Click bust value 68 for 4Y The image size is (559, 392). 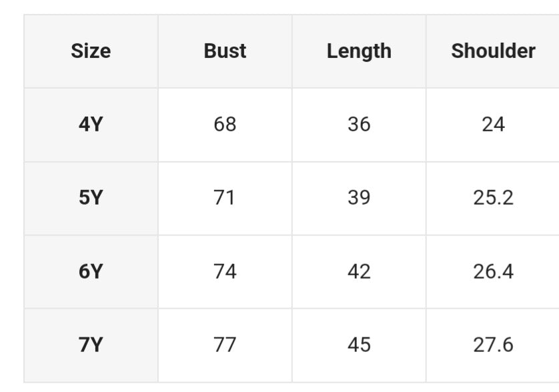pos(225,125)
